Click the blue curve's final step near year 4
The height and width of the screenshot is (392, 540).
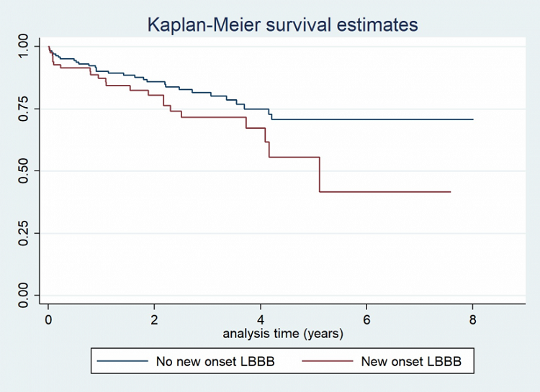271,117
